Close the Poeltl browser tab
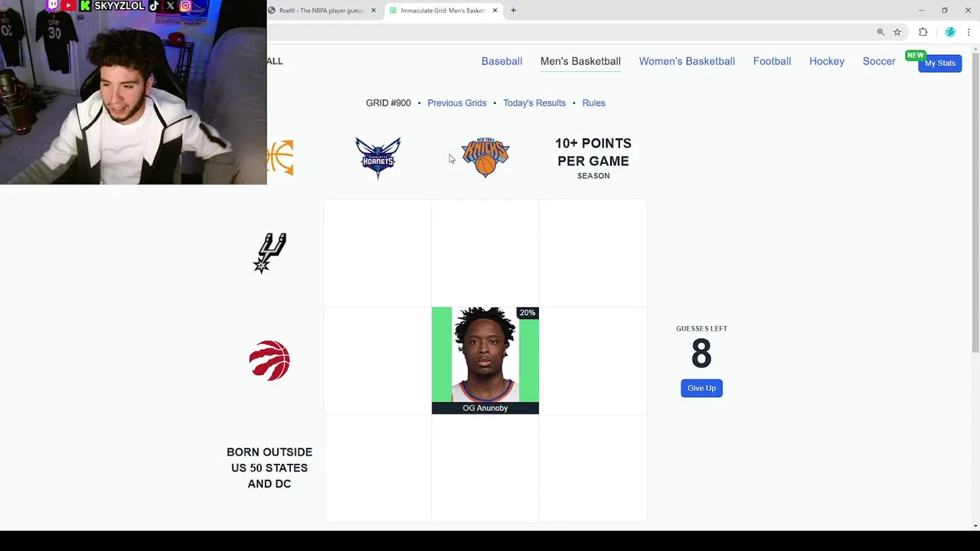The image size is (980, 551). (x=374, y=11)
